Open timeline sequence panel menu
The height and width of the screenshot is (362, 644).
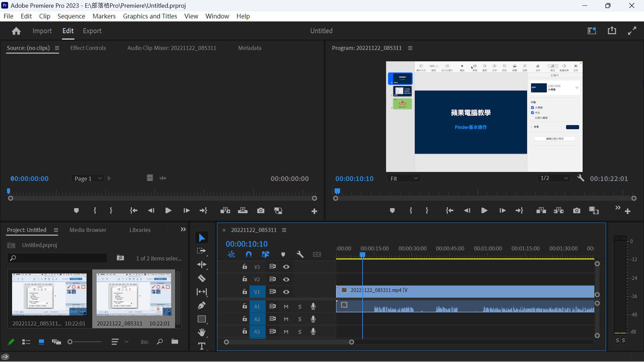tap(284, 230)
